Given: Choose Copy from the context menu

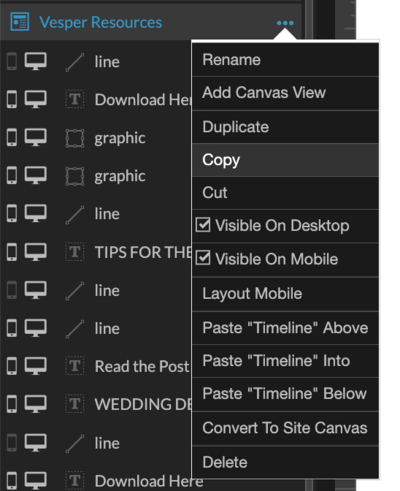Looking at the screenshot, I should [285, 160].
